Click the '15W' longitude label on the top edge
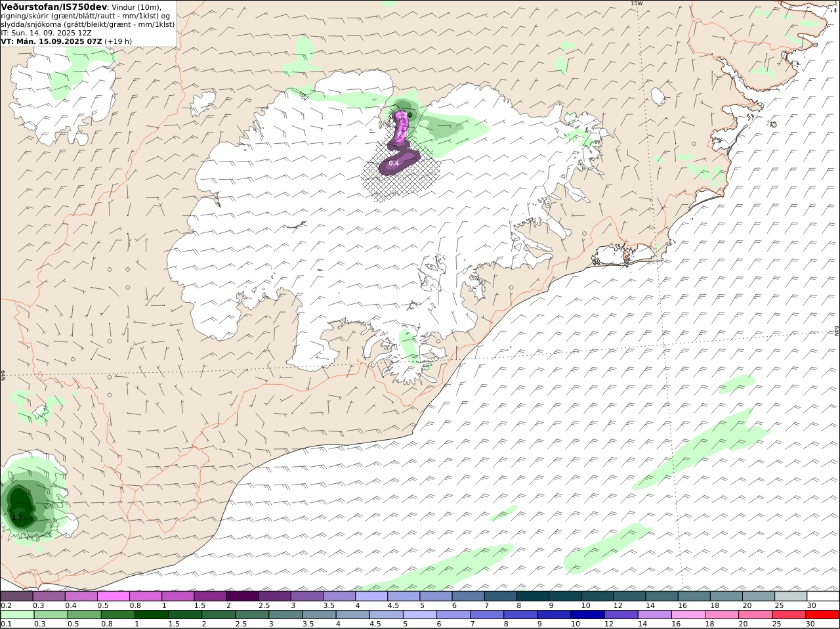 point(636,3)
